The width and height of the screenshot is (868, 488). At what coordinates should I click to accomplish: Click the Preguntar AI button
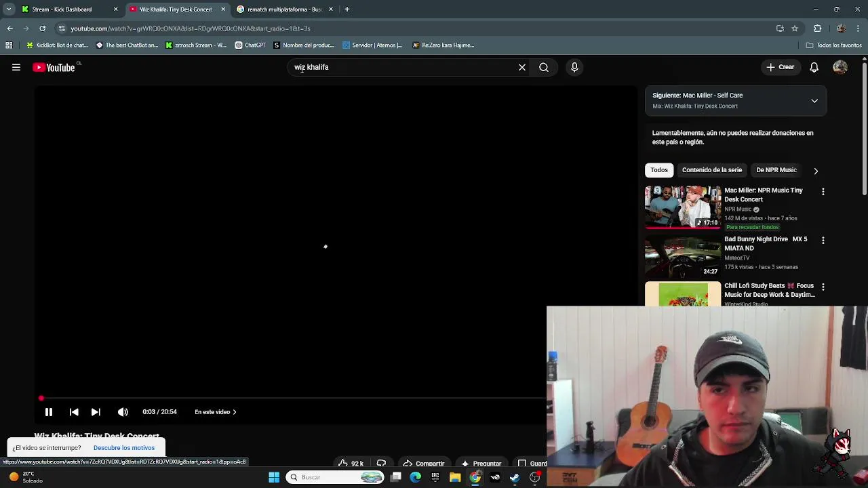tap(481, 464)
